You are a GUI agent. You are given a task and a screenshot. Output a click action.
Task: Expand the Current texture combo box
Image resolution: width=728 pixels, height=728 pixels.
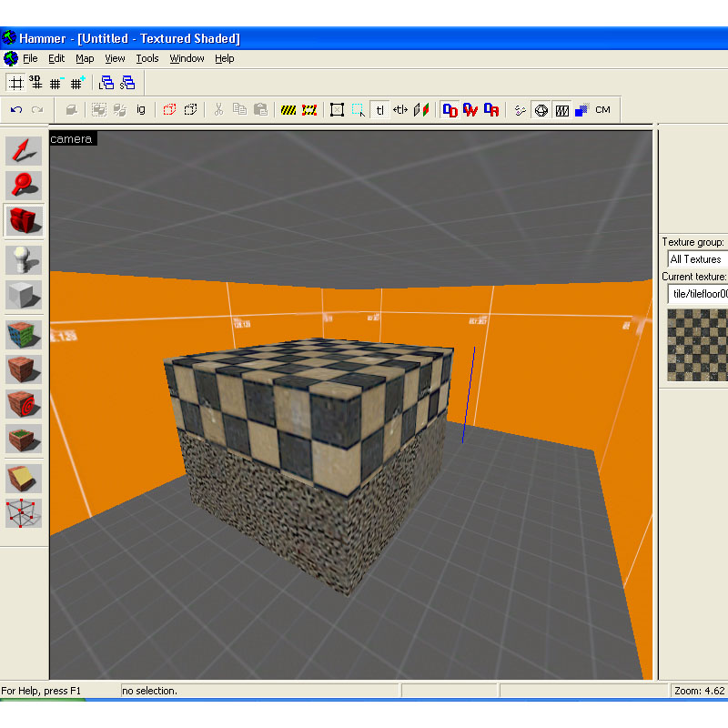click(x=696, y=293)
